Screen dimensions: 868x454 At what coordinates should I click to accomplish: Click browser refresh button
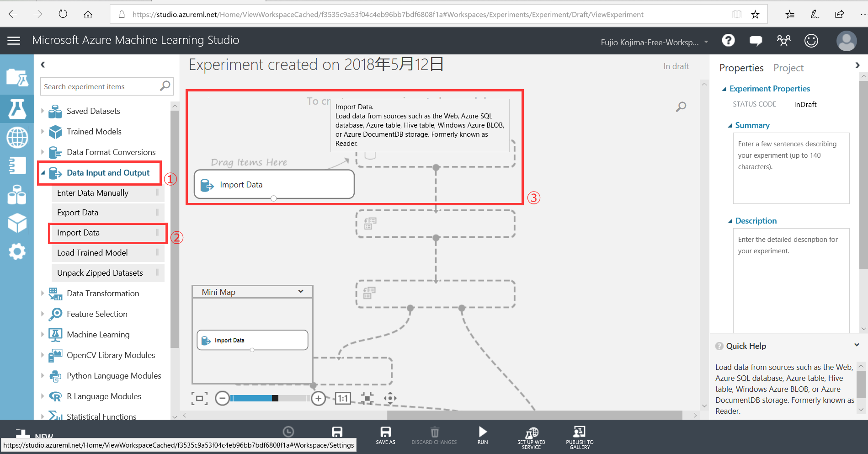coord(63,14)
